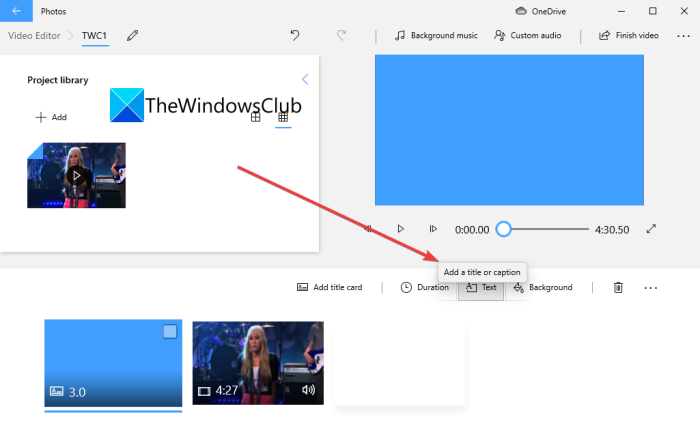Open storyboard more options menu
Image resolution: width=700 pixels, height=443 pixels.
click(x=651, y=288)
